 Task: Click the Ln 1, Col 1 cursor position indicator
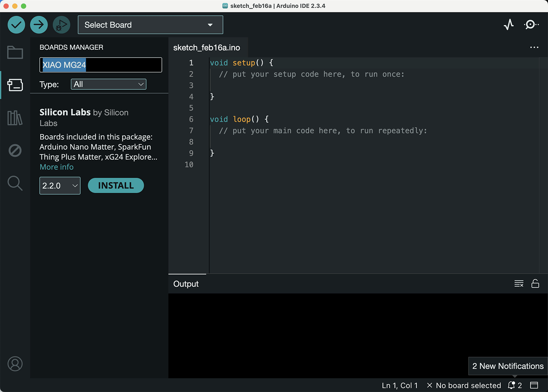tap(400, 385)
